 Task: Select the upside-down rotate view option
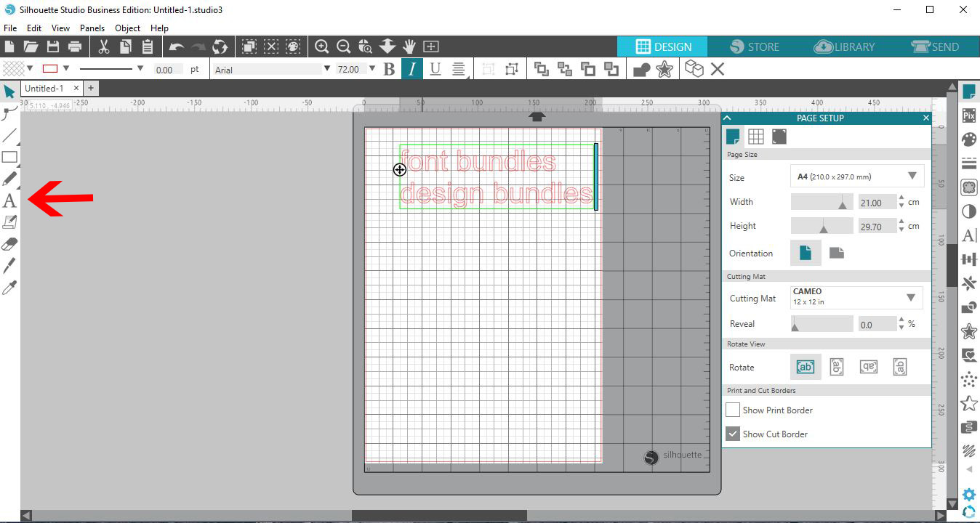pyautogui.click(x=868, y=367)
